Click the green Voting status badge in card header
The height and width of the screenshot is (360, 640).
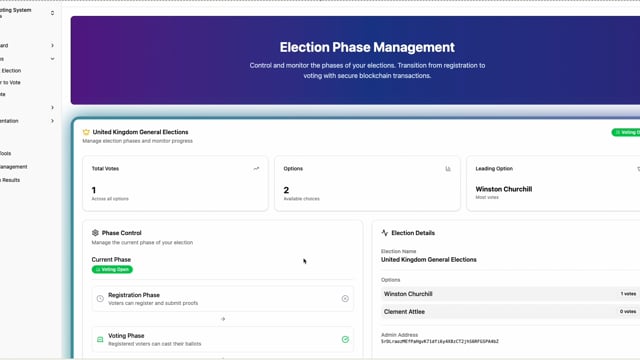click(626, 132)
